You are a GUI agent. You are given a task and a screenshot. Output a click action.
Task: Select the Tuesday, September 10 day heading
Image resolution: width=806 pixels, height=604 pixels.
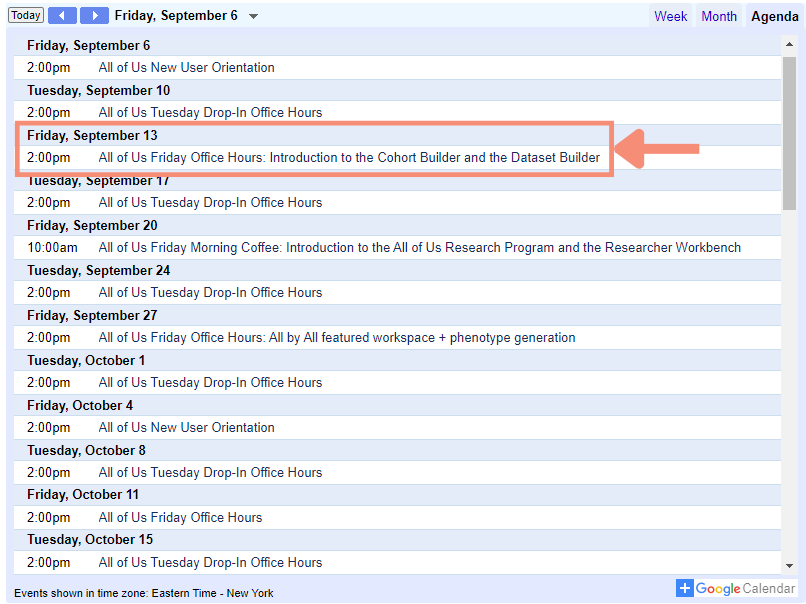point(98,90)
